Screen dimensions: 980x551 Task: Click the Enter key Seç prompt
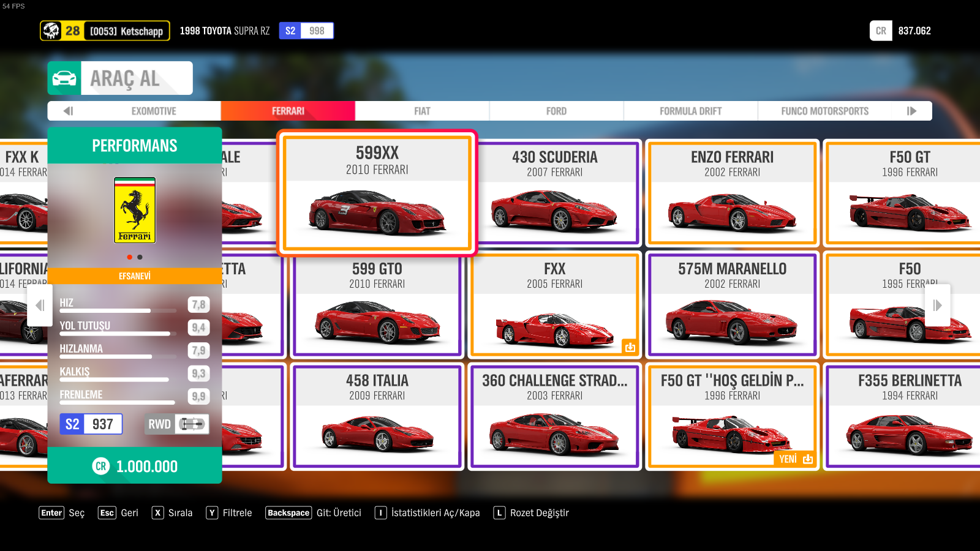(62, 513)
